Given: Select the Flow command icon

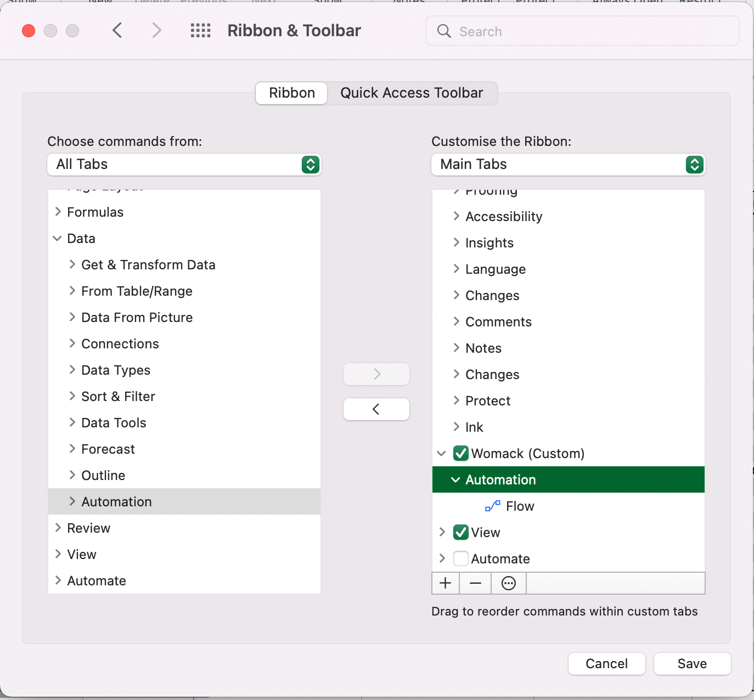Looking at the screenshot, I should pos(493,506).
